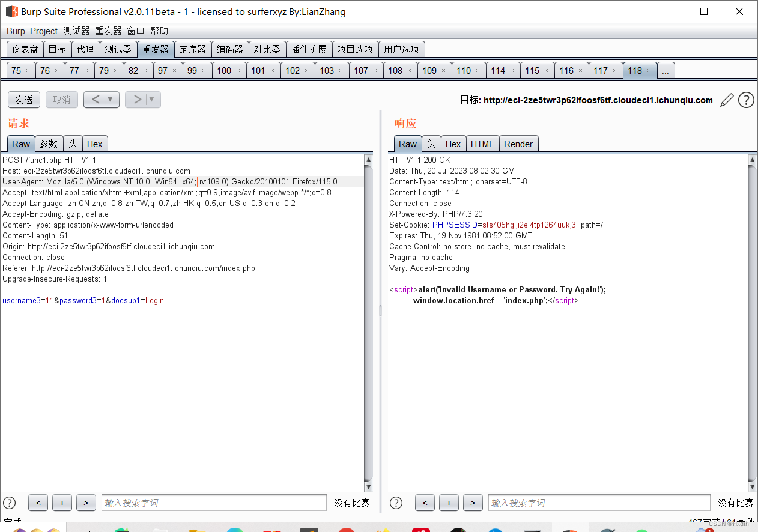Click the POST /func1.php HTTP/1.1 line
This screenshot has height=532, width=758.
click(x=49, y=160)
